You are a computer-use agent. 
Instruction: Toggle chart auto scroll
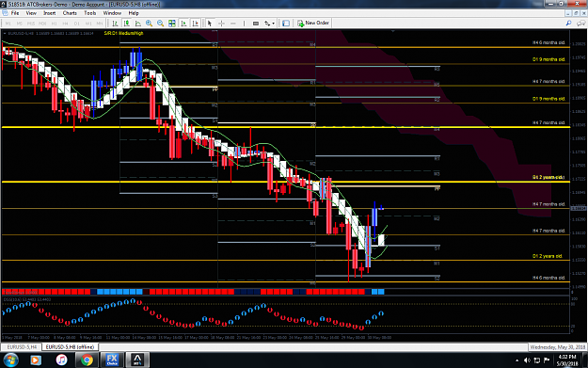[x=183, y=24]
